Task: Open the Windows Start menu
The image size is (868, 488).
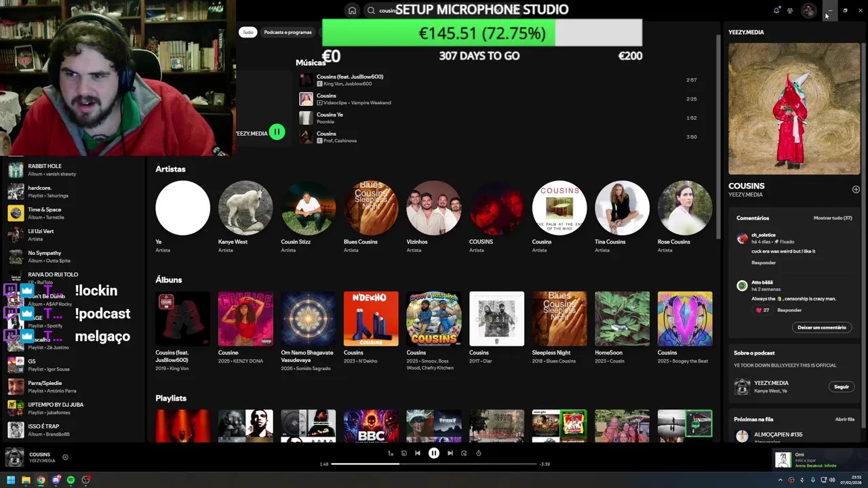Action: [11, 480]
